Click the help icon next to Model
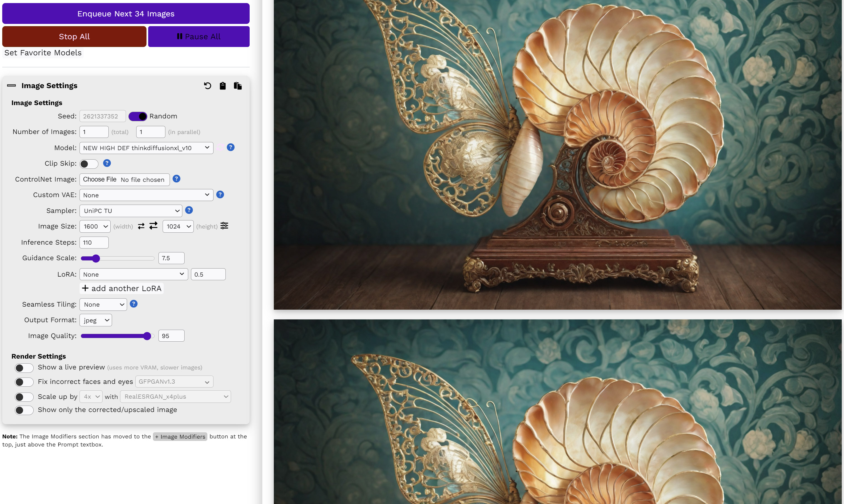 [231, 147]
